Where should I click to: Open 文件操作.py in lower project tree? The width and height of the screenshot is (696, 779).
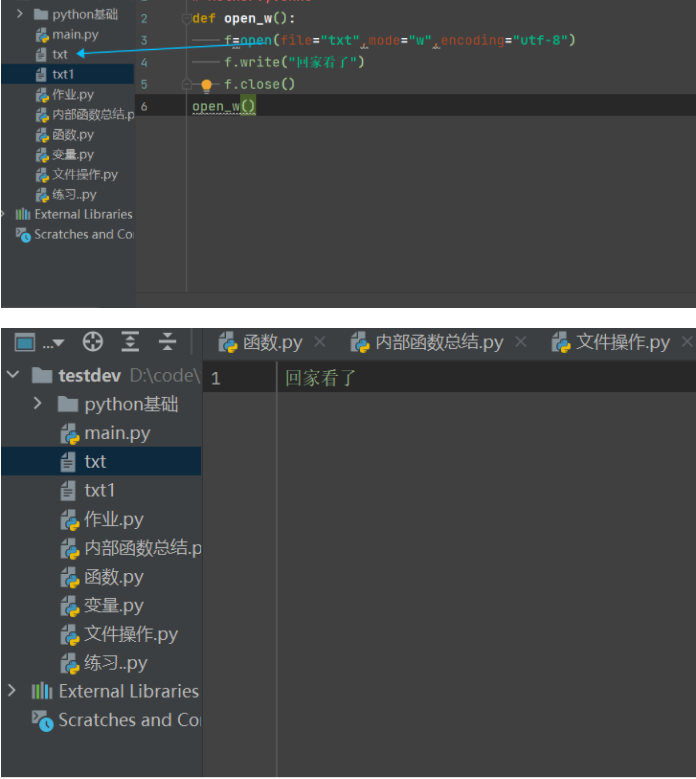click(x=119, y=634)
